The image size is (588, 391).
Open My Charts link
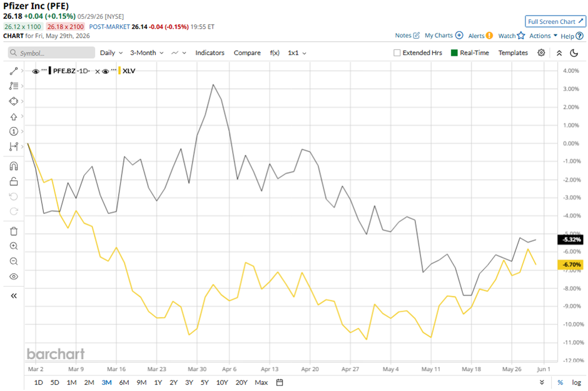444,35
